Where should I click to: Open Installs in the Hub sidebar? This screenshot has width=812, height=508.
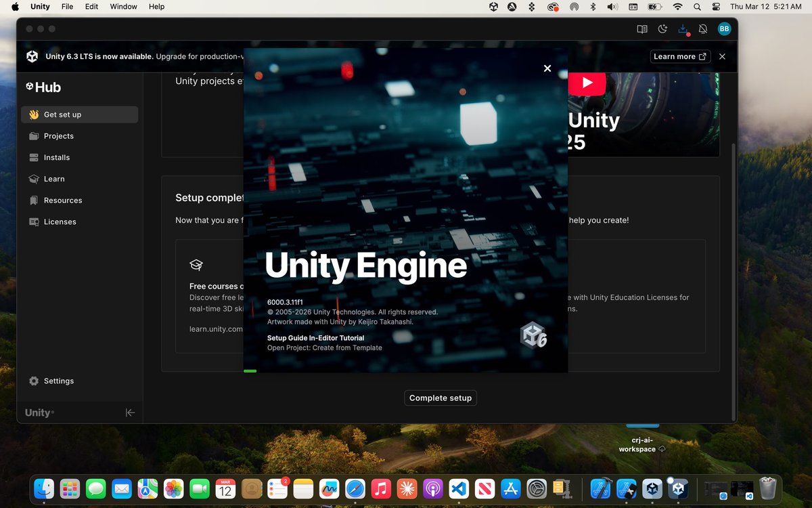click(79, 157)
